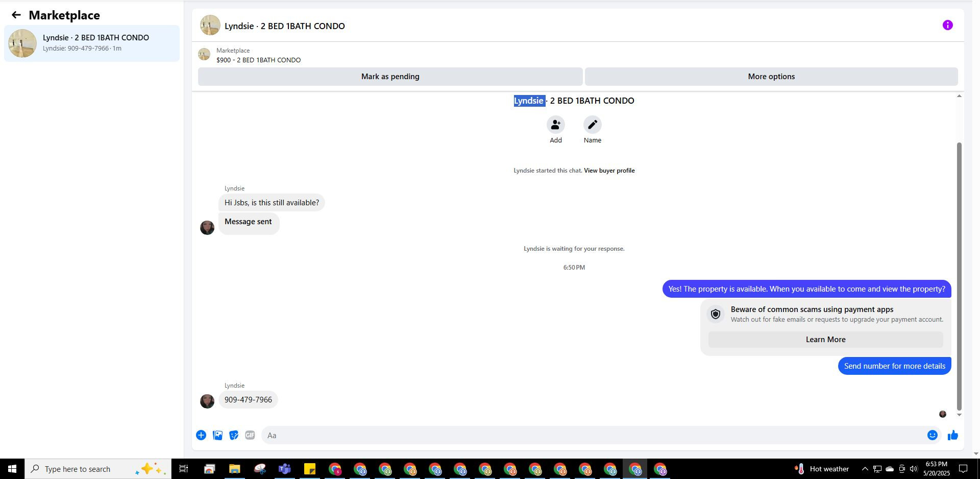980x479 pixels.
Task: Click the pencil Name icon
Action: click(x=592, y=125)
